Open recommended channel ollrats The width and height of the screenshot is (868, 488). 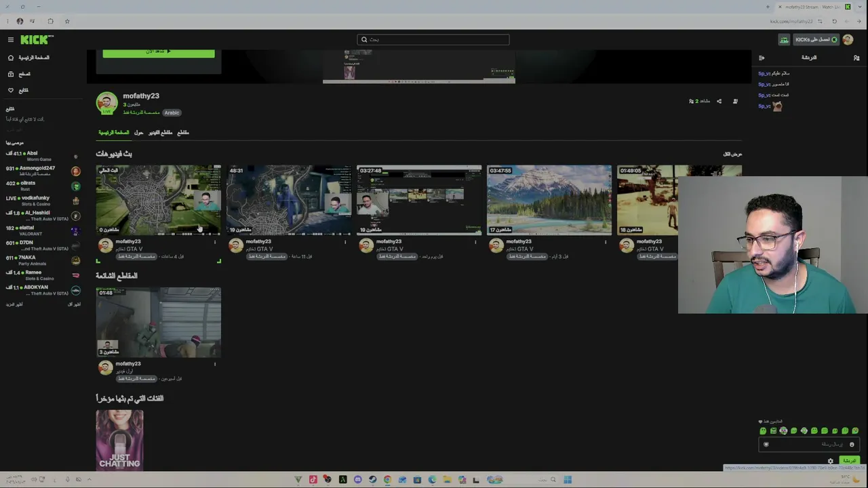[x=43, y=186]
